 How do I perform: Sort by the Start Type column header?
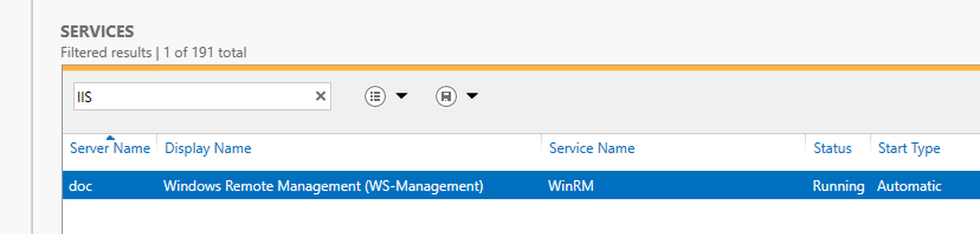coord(909,148)
